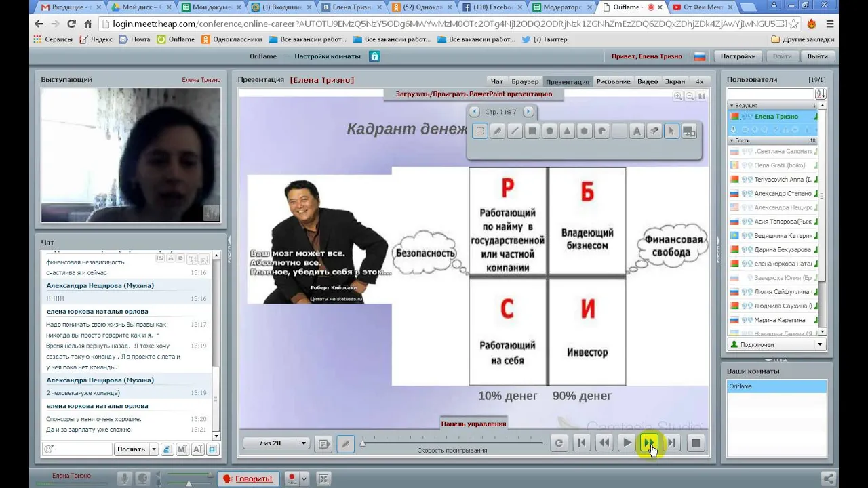
Task: Open the dropdown arrow beside REC
Action: tap(304, 479)
